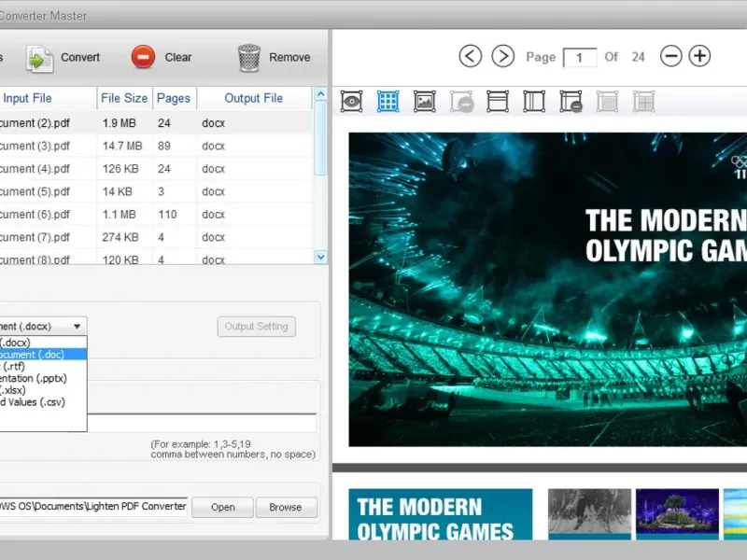Click the remove table line icon
Image resolution: width=747 pixels, height=560 pixels.
571,102
